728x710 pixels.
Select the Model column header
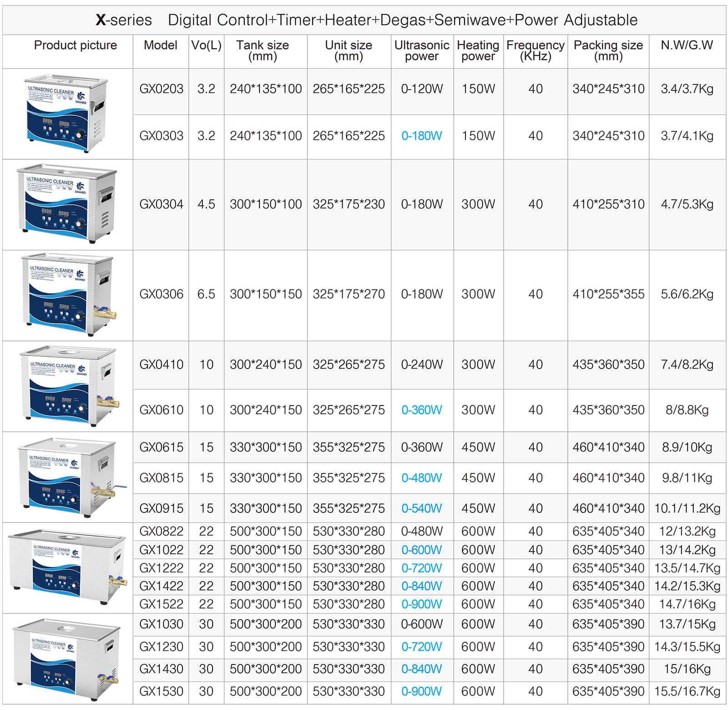tap(160, 46)
